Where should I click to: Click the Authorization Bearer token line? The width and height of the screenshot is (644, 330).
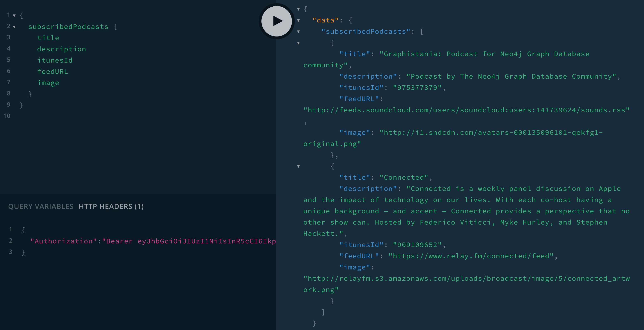point(153,241)
